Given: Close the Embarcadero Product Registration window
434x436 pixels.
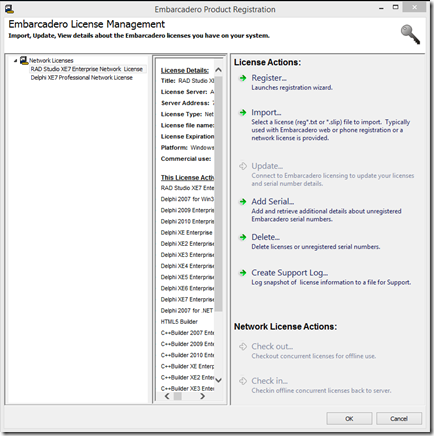Looking at the screenshot, I should point(414,7).
